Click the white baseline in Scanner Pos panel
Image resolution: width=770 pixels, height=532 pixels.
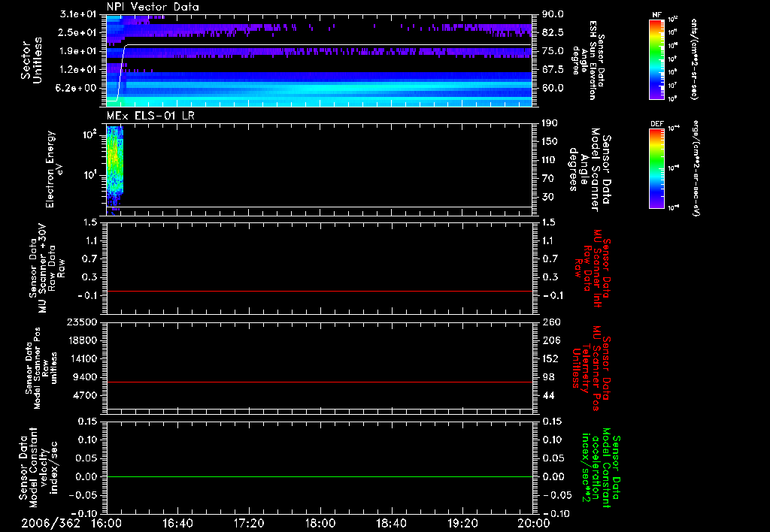pyautogui.click(x=320, y=409)
